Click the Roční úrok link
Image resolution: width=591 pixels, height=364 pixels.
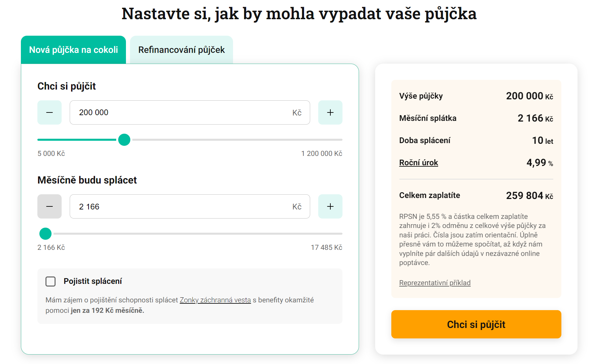click(x=419, y=163)
